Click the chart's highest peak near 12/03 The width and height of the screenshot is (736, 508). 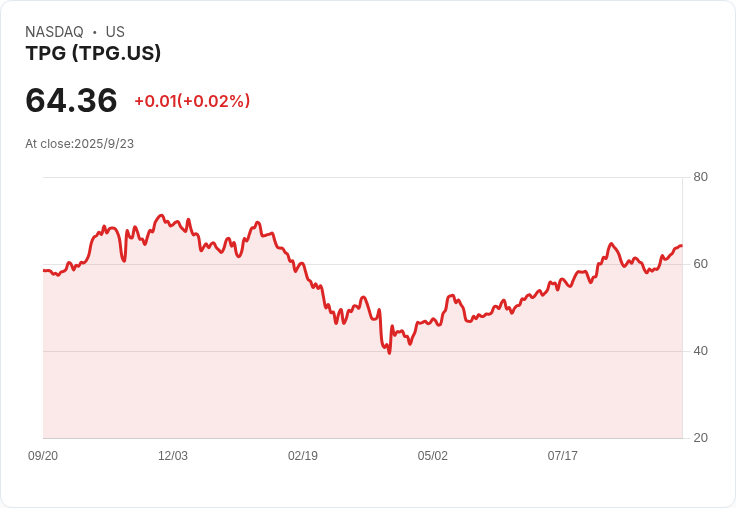click(x=161, y=216)
